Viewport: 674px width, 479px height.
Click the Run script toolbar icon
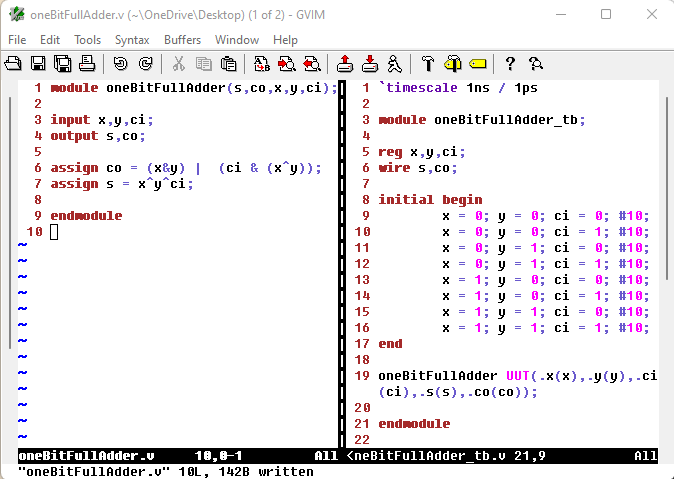pos(395,64)
